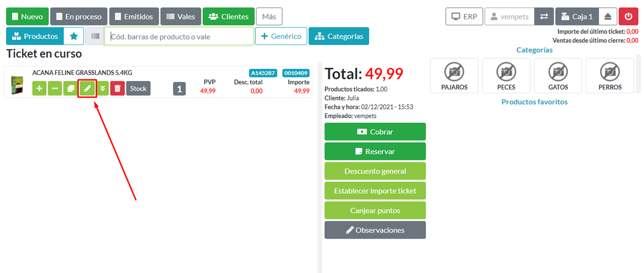Click the duplicate line icon
The height and width of the screenshot is (273, 644).
[x=71, y=89]
